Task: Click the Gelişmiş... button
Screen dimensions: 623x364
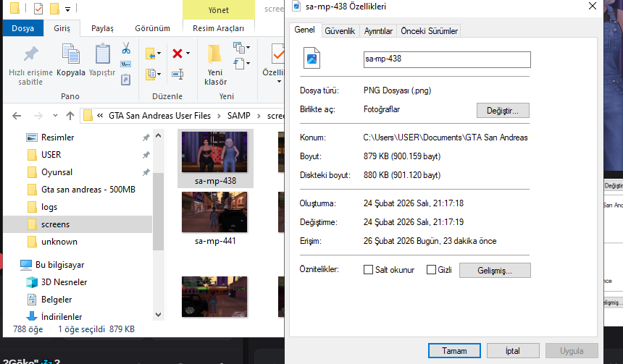Action: (495, 271)
